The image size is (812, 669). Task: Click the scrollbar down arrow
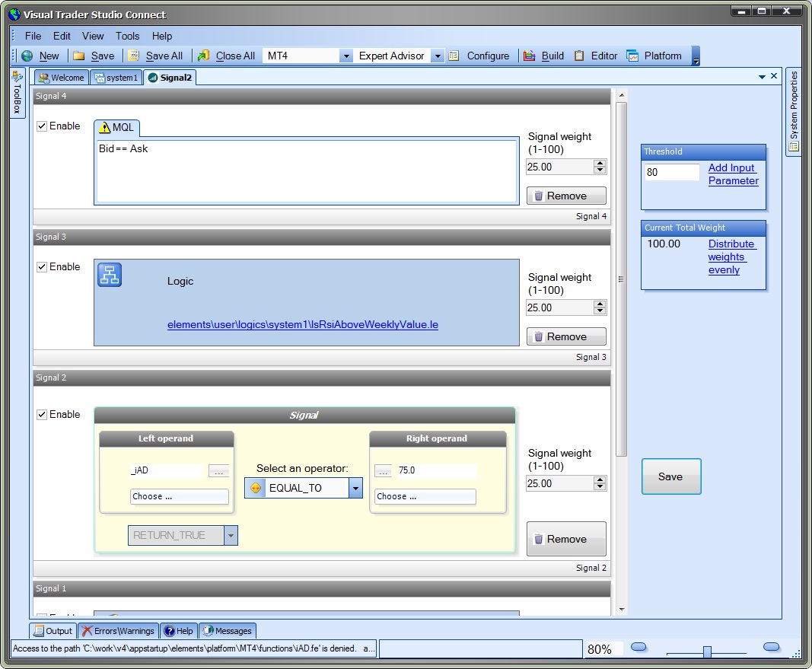click(x=622, y=610)
